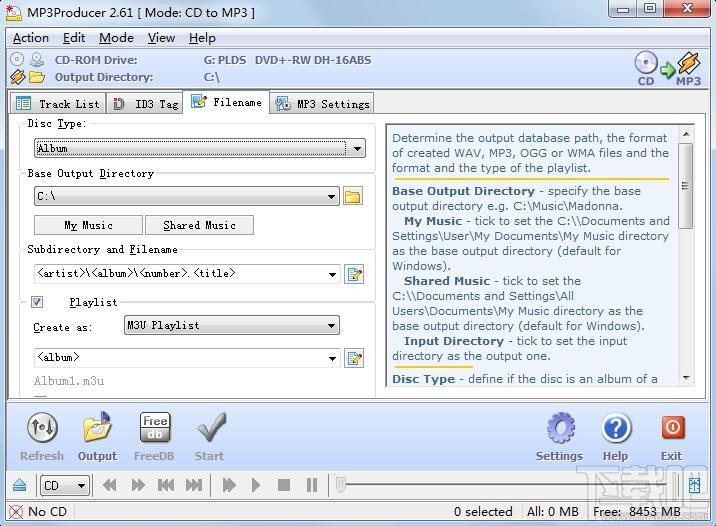Click the G: PLDS DVD+-RW drive text
This screenshot has height=526, width=716.
coord(287,60)
